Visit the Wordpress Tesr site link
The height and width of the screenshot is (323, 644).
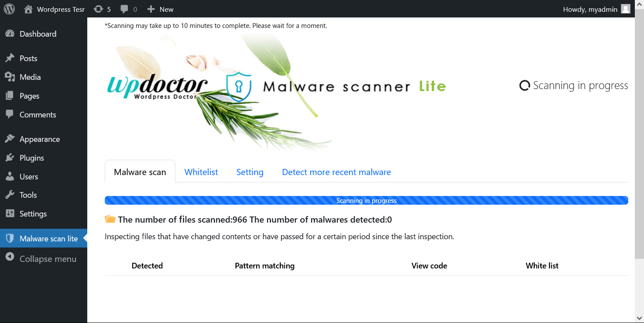pyautogui.click(x=61, y=9)
